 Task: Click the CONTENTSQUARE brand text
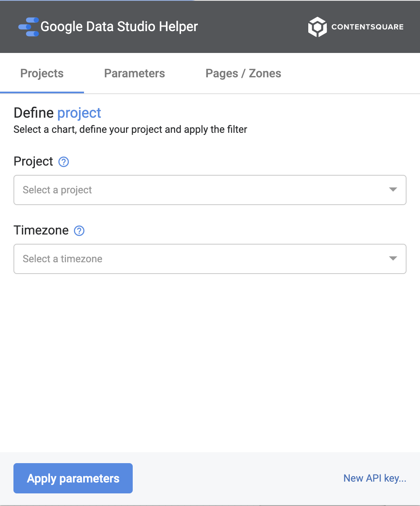367,27
